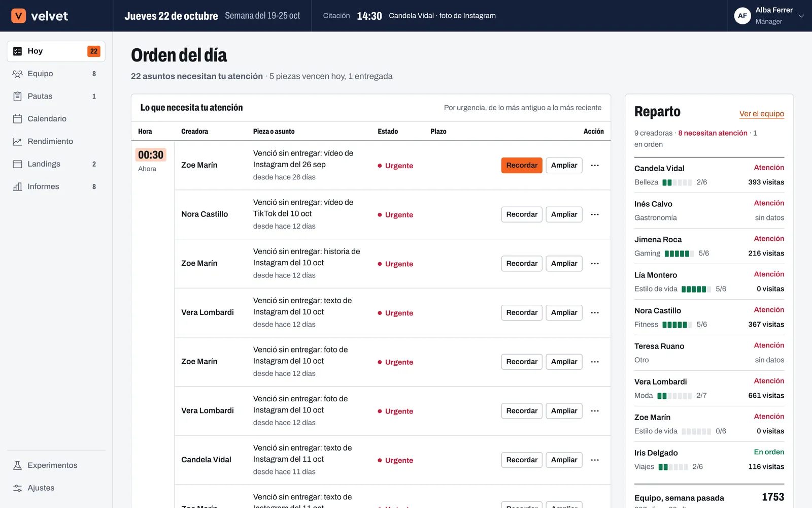Viewport: 812px width, 508px height.
Task: Open Equipo people icon in sidebar
Action: coord(17,74)
